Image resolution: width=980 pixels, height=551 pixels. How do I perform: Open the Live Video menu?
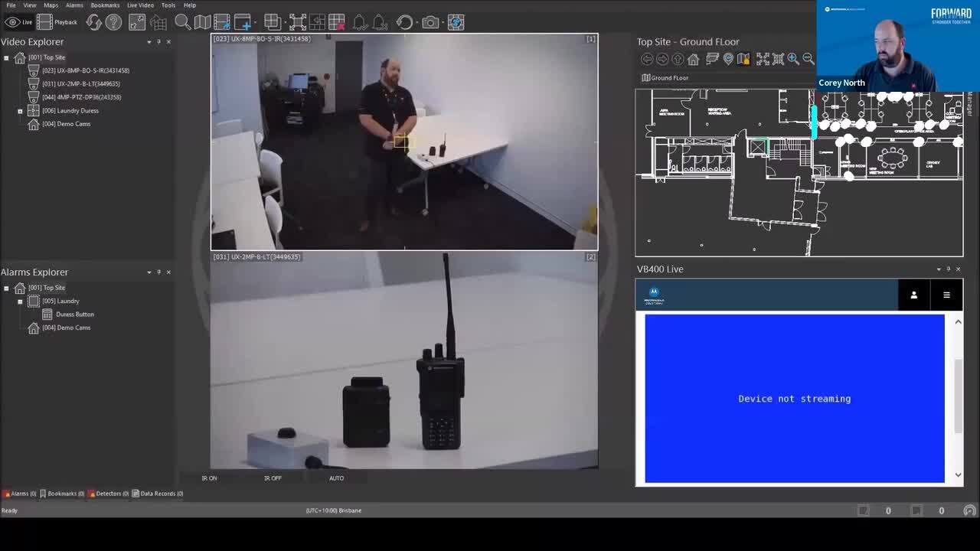(x=140, y=5)
